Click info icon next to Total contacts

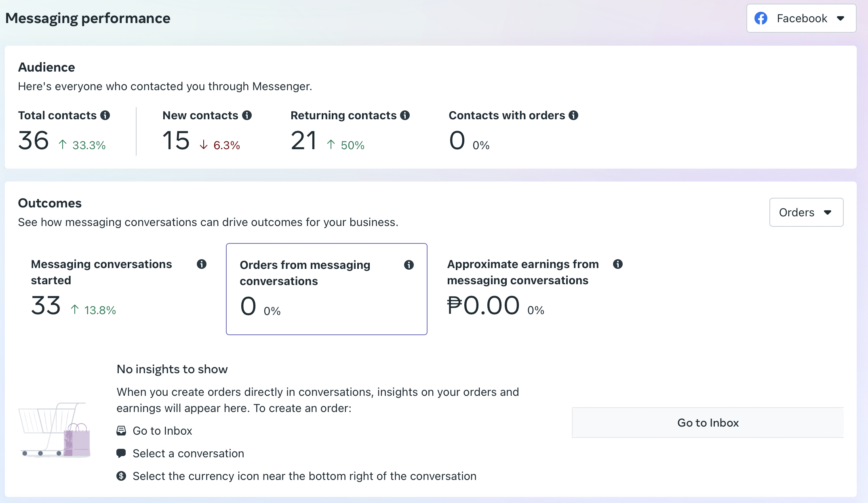(x=105, y=115)
